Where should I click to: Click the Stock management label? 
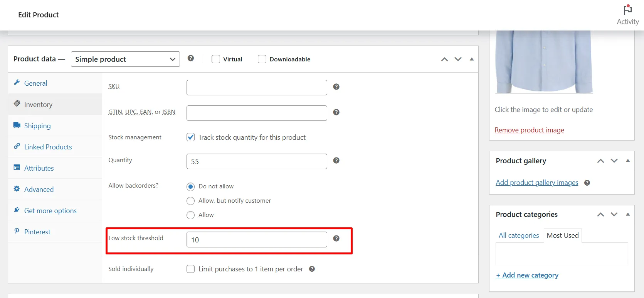click(x=135, y=137)
